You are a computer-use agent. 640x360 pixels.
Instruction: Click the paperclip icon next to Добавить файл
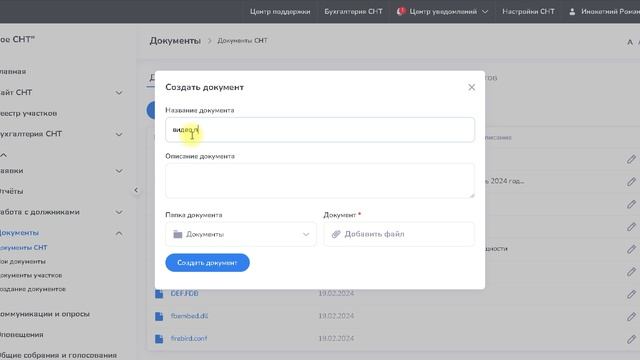pos(336,234)
